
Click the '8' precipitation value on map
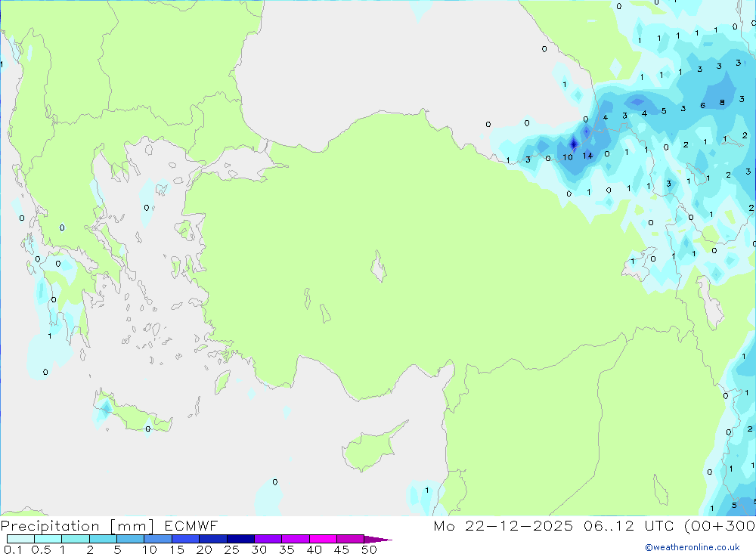click(722, 102)
